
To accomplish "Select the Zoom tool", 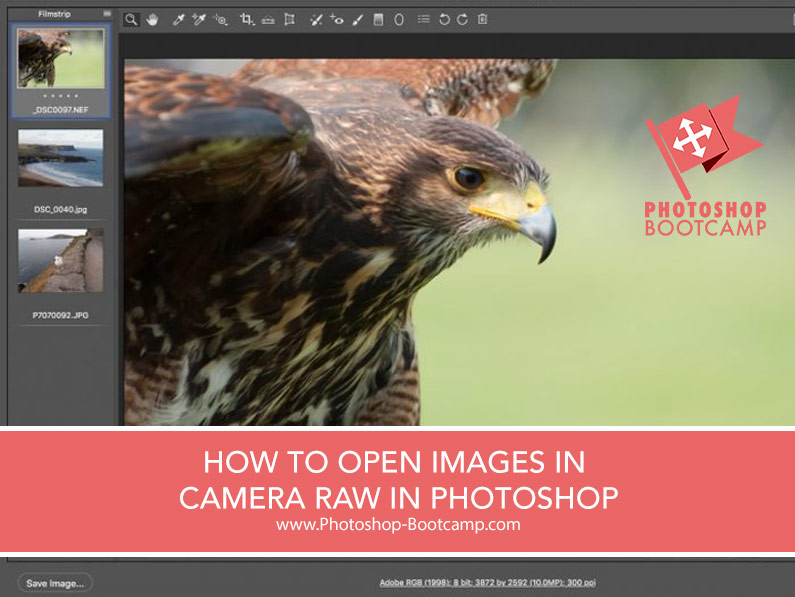I will (x=131, y=20).
